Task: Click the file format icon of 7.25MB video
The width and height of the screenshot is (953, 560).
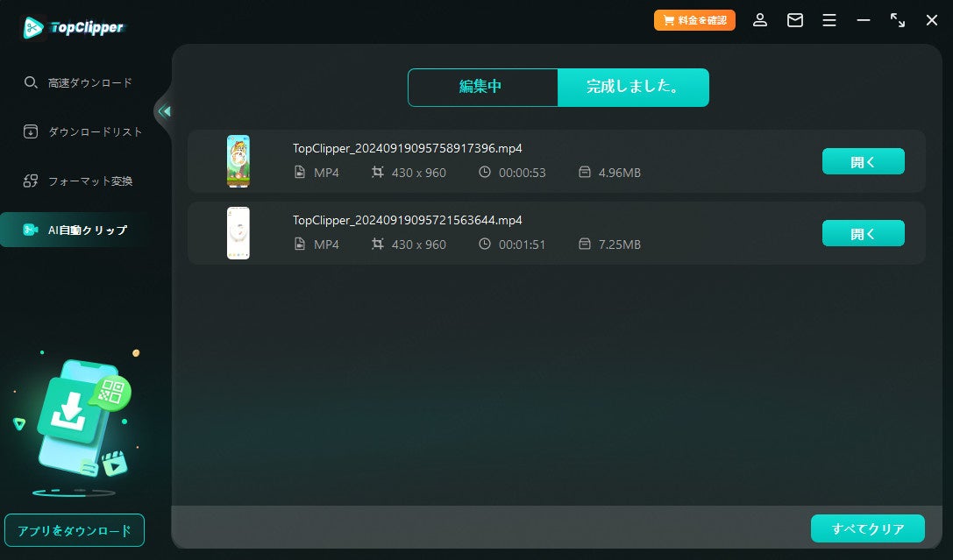Action: click(300, 244)
